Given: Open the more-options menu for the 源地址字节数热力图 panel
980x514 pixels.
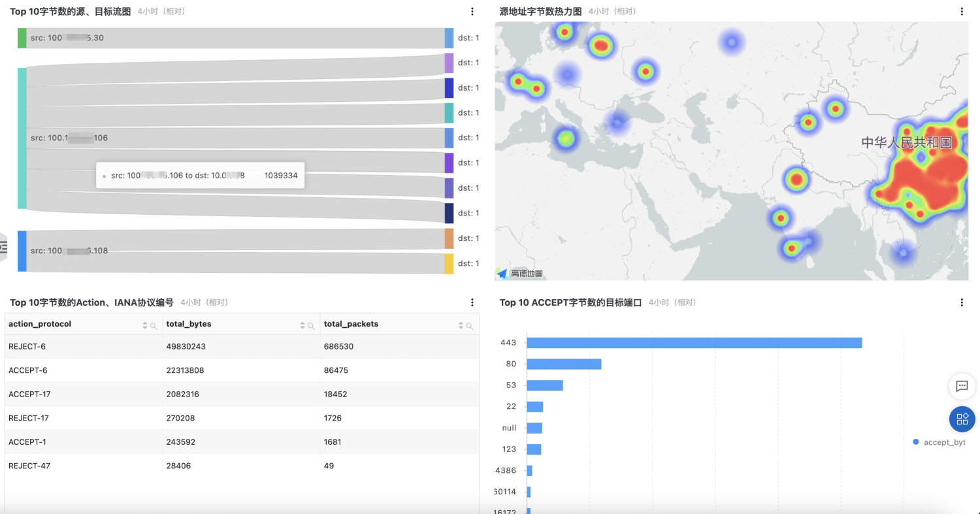Looking at the screenshot, I should pos(962,11).
